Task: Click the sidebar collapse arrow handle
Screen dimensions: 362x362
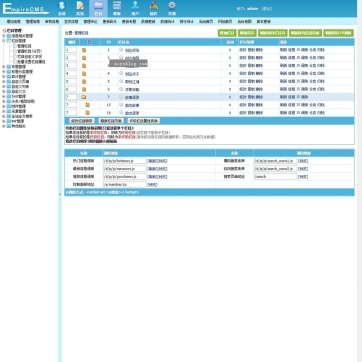Action: click(60, 194)
